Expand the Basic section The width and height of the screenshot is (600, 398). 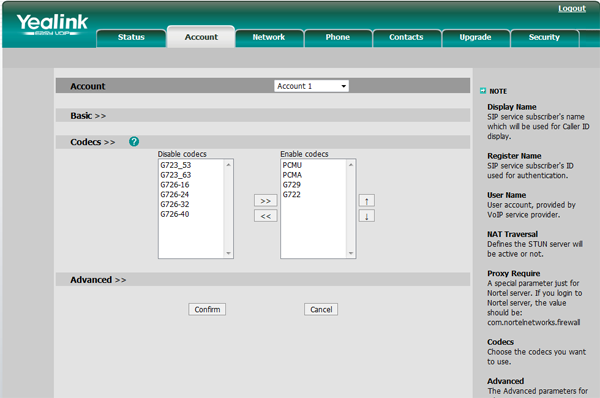(88, 116)
